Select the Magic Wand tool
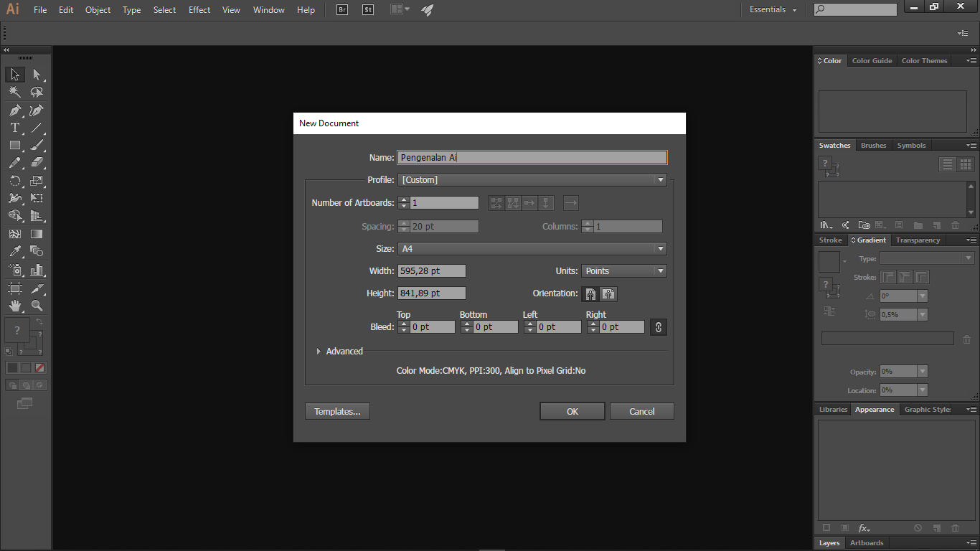The width and height of the screenshot is (980, 551). click(14, 92)
